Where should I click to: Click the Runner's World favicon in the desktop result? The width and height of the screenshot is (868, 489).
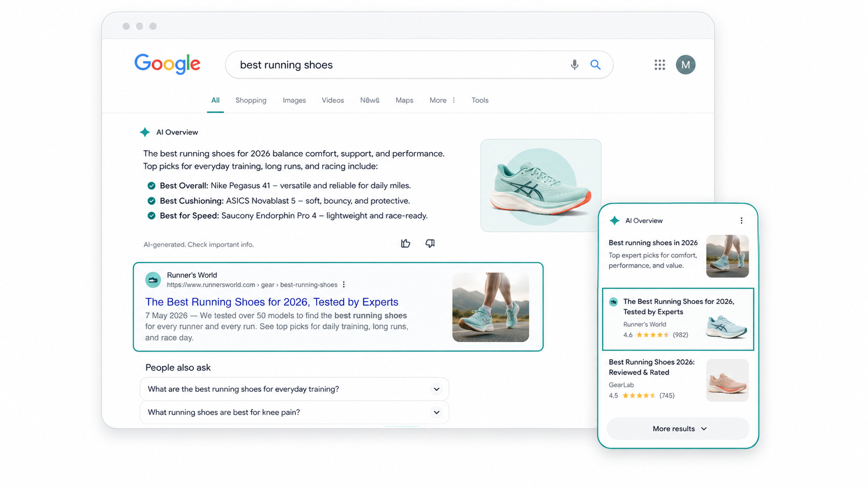[x=153, y=280]
